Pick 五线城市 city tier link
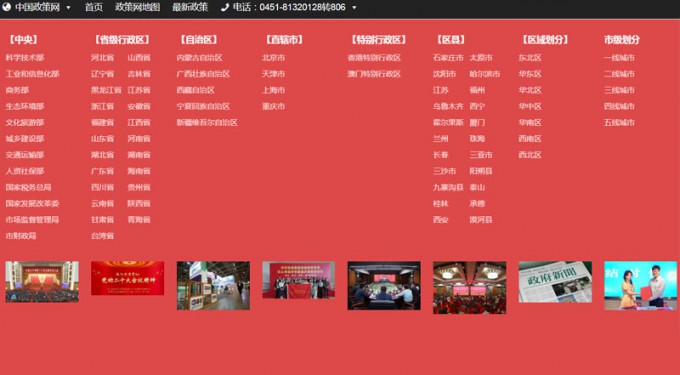The image size is (680, 375). [619, 123]
